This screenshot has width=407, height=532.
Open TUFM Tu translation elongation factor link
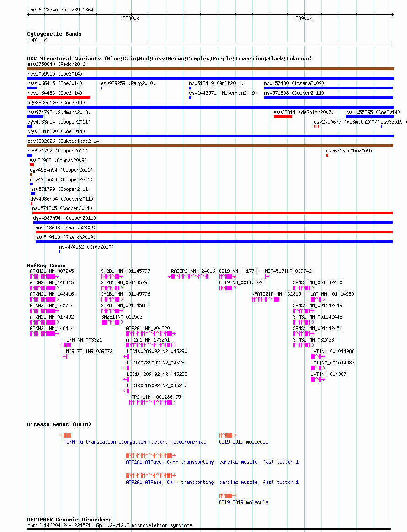[x=135, y=442]
